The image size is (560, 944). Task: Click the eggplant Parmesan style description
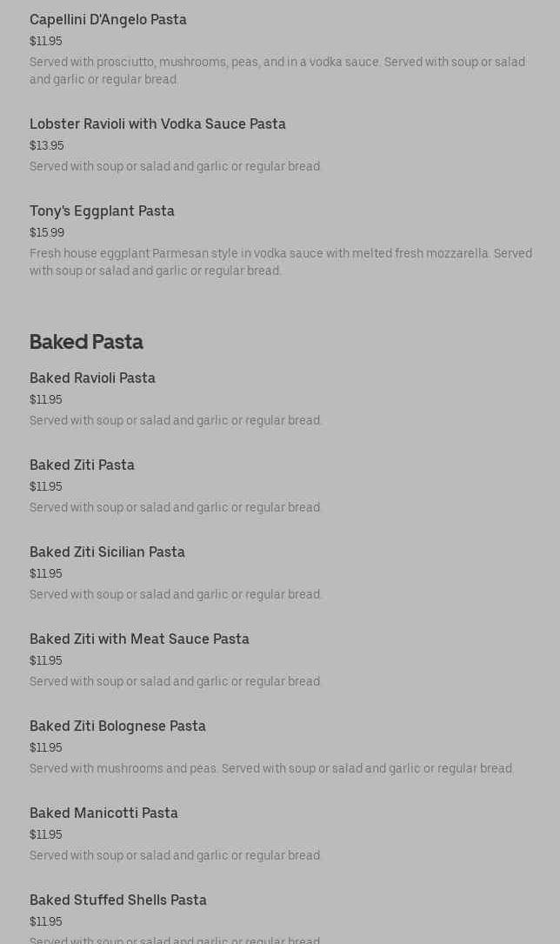(280, 262)
